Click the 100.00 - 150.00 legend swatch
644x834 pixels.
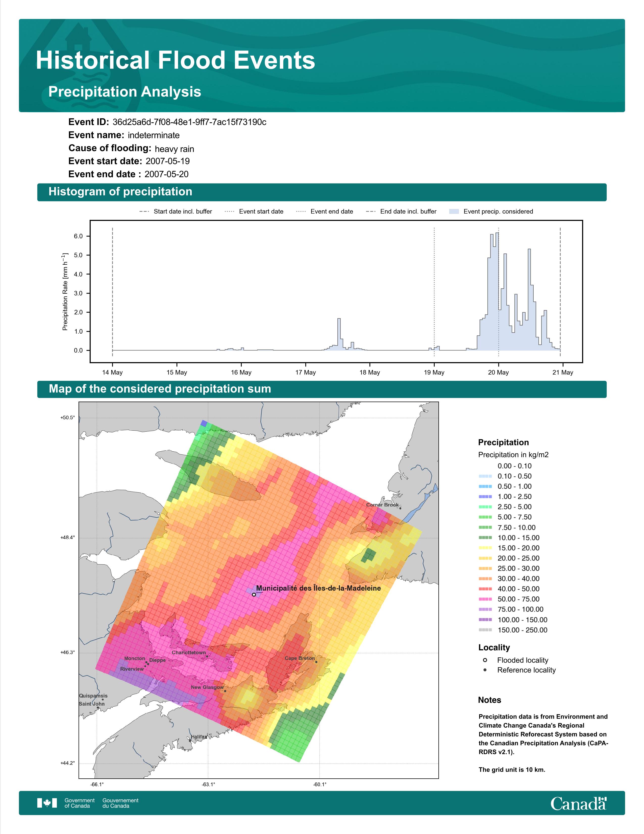tap(485, 620)
